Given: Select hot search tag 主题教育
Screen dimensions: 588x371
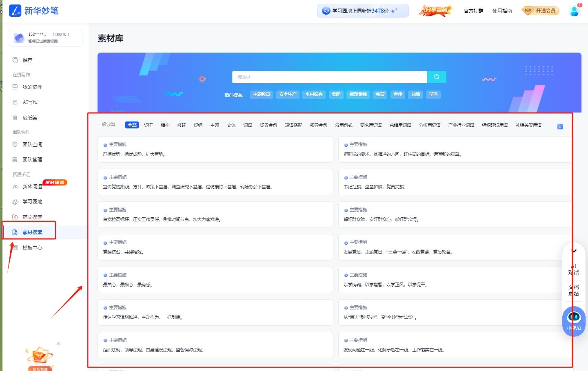Looking at the screenshot, I should (261, 94).
